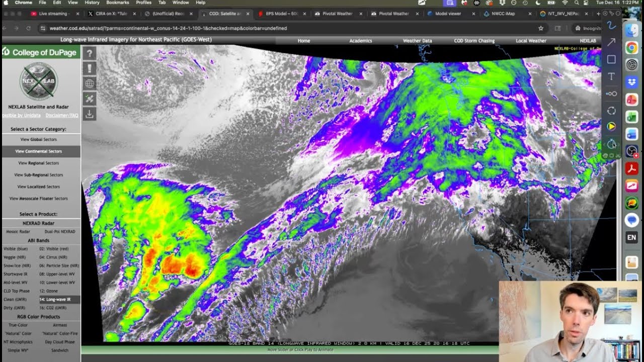The width and height of the screenshot is (644, 362).
Task: Select 08: Upper-level WV band
Action: coord(58,274)
